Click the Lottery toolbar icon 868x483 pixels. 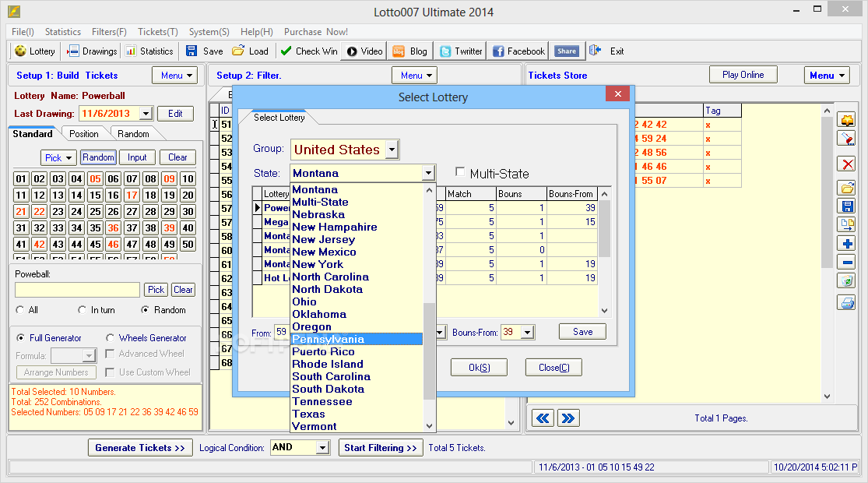click(20, 51)
